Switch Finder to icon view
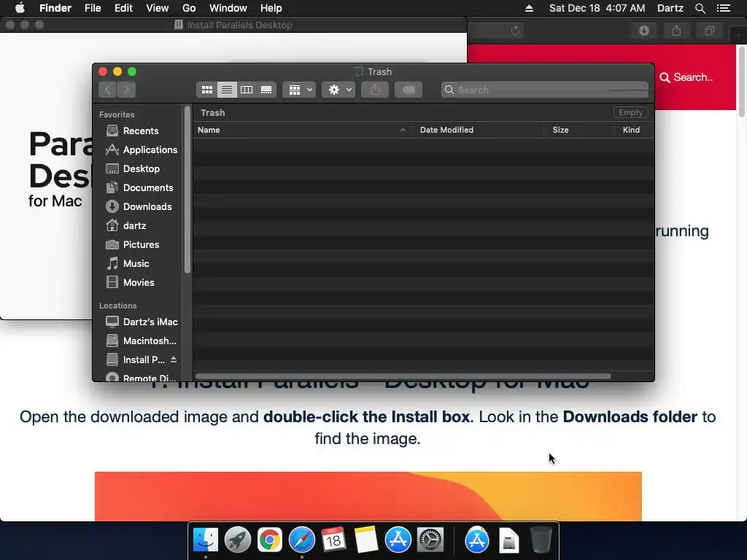This screenshot has width=747, height=560. click(206, 90)
